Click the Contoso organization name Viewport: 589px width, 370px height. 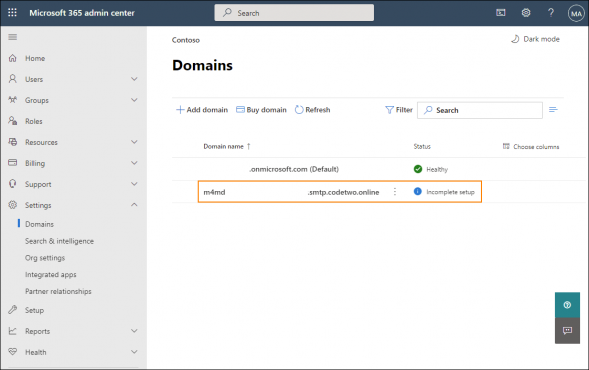click(186, 40)
